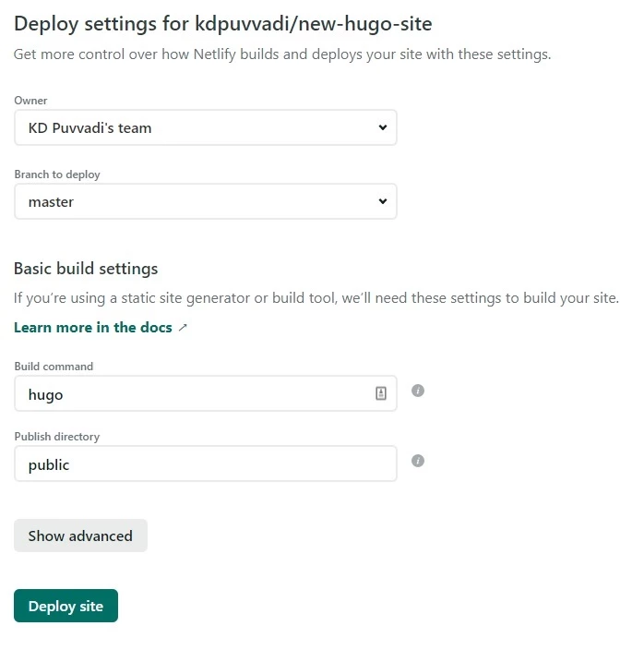Click the info icon beside Publish directory
The width and height of the screenshot is (644, 662).
pos(417,461)
